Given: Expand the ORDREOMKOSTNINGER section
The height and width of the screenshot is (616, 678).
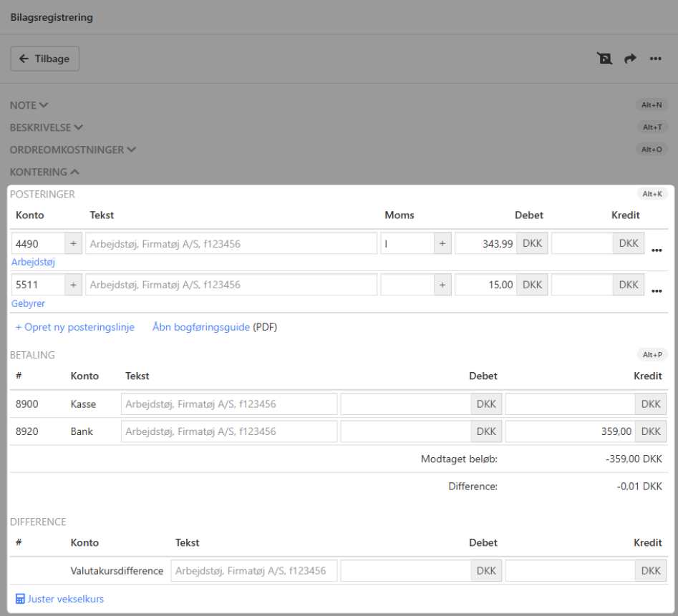Looking at the screenshot, I should click(x=72, y=150).
